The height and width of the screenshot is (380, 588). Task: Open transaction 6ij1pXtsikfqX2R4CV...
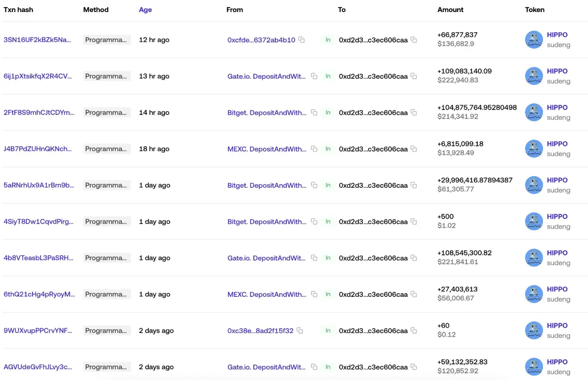click(x=38, y=76)
